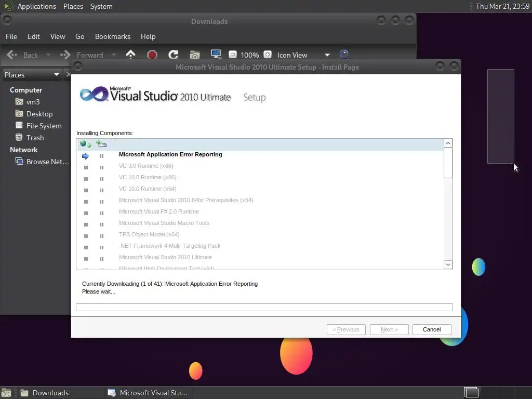Click the component list scrollbar thumb

pos(448,163)
